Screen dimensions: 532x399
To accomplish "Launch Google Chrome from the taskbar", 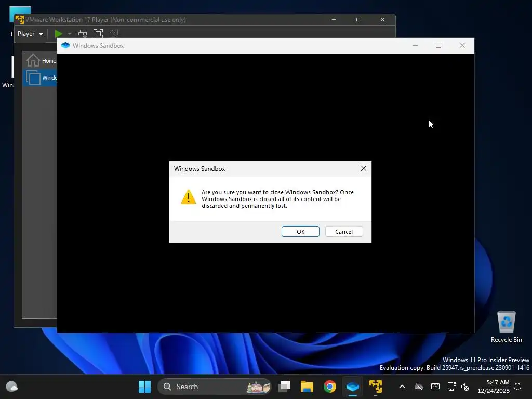I will coord(329,387).
